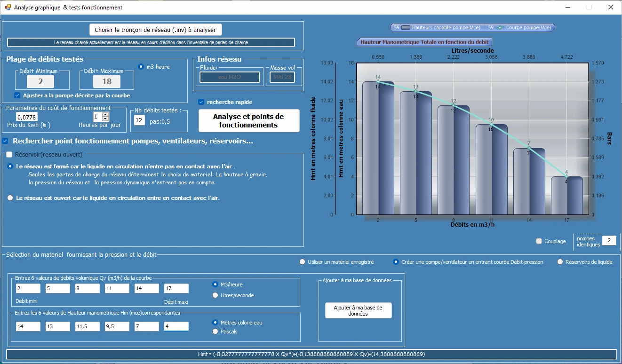Screen dimensions: 622x364
Task: Click the 'Le reseau chargé actuellement' status message
Action: [151, 42]
